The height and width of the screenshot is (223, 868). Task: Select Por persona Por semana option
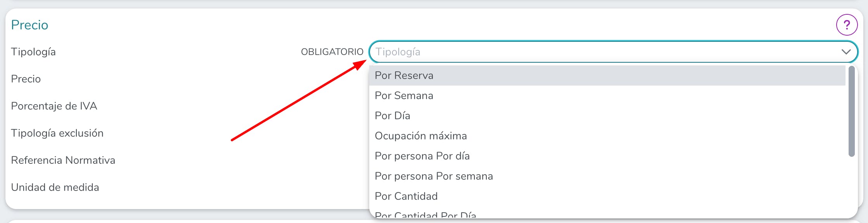tap(607, 176)
